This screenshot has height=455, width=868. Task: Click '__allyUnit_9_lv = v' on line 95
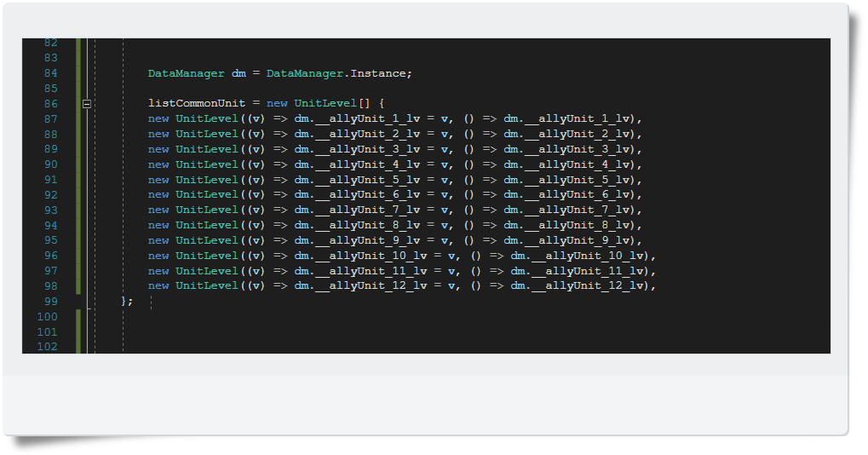click(382, 240)
